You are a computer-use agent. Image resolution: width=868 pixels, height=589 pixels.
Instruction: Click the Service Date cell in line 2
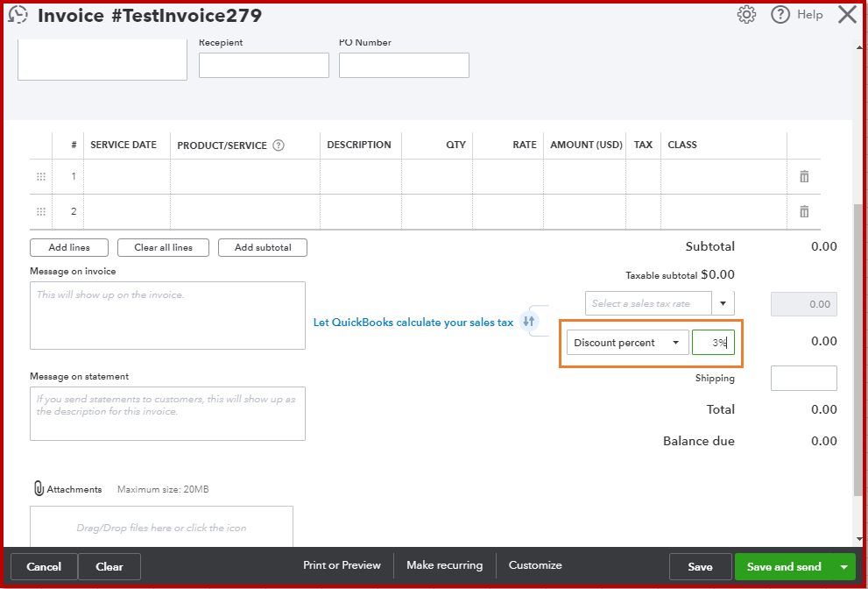pos(127,211)
